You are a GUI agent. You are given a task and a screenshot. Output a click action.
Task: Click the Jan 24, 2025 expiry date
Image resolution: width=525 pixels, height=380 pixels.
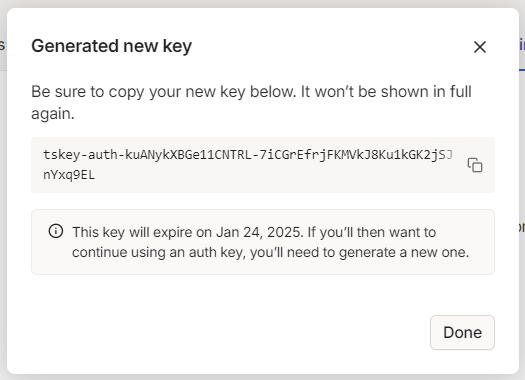pyautogui.click(x=259, y=232)
